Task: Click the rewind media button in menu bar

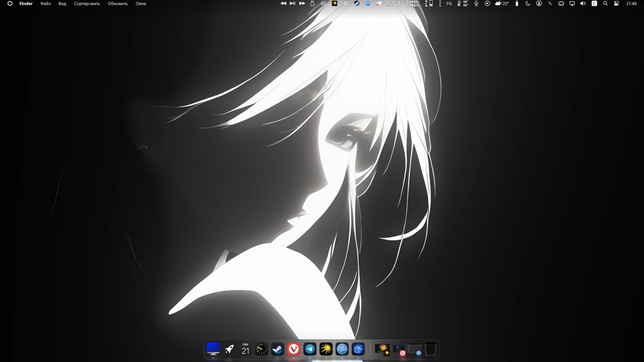Action: click(x=283, y=3)
